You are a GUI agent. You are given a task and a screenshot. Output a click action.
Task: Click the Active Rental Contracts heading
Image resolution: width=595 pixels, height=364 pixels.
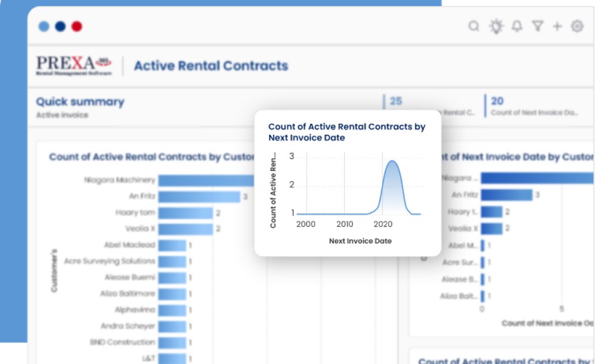click(x=211, y=66)
